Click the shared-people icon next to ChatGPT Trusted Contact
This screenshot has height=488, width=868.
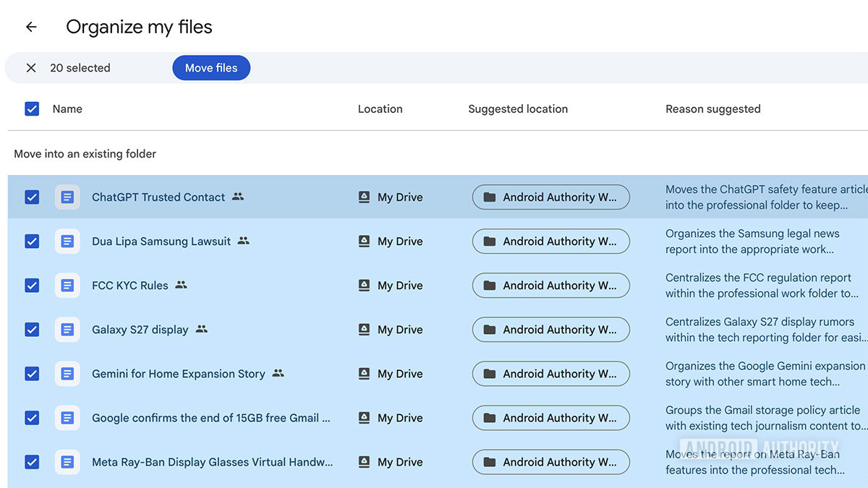tap(238, 197)
